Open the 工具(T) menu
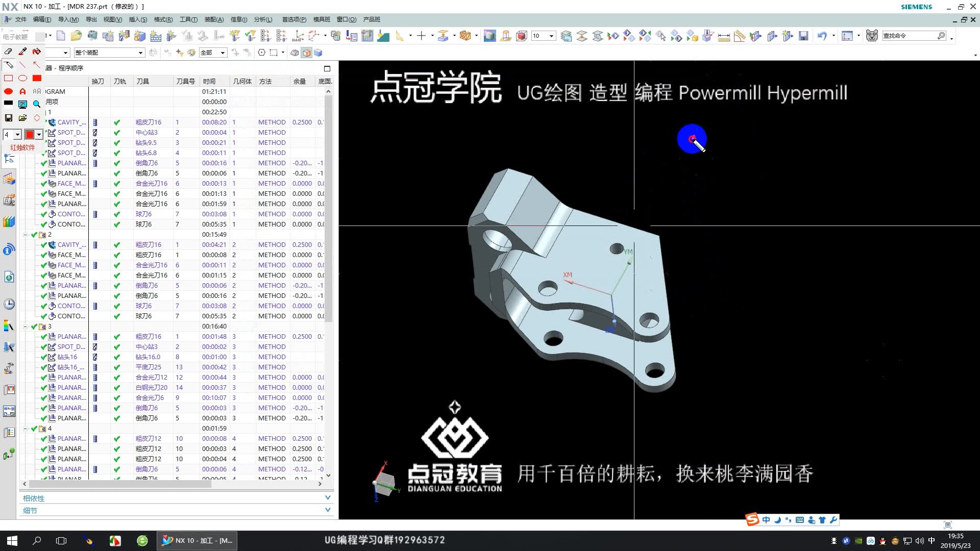 tap(188, 19)
